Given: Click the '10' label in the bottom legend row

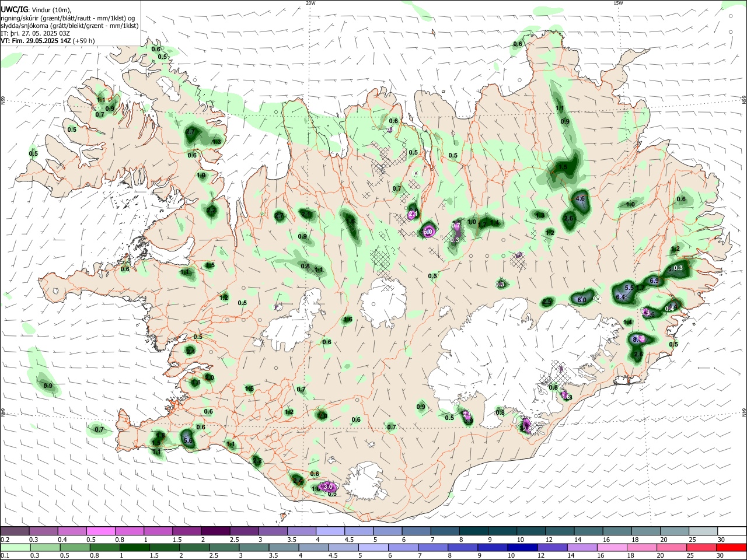Looking at the screenshot, I should pos(511,556).
